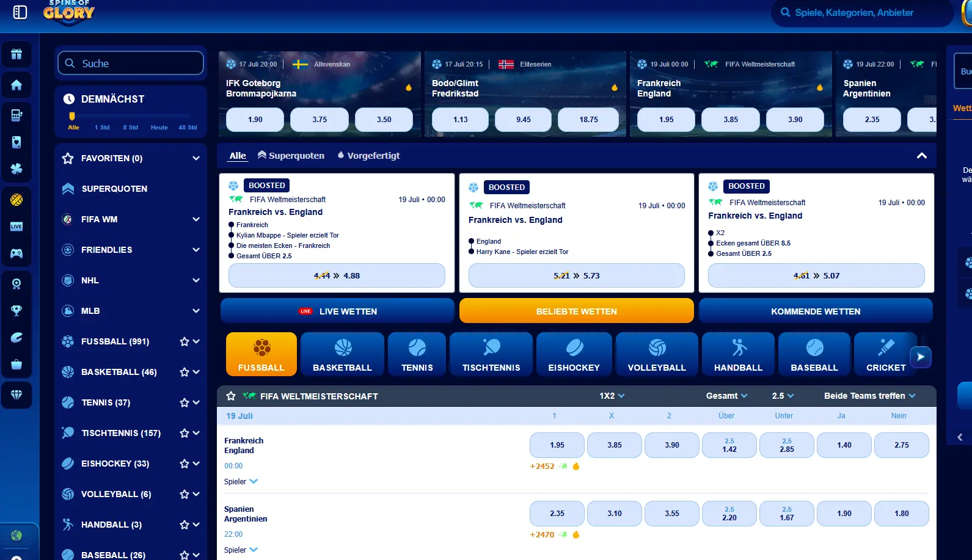
Task: Switch to the Superquoten tab
Action: [x=291, y=156]
